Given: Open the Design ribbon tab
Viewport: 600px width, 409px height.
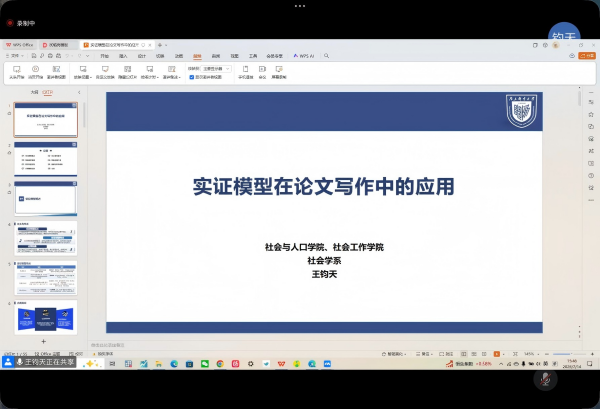Looking at the screenshot, I should pos(142,56).
